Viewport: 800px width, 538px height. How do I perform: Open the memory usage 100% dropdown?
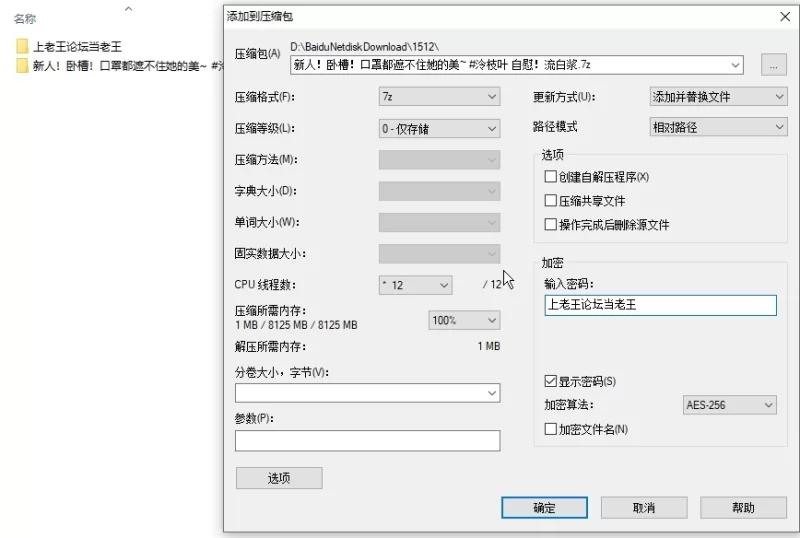pos(464,321)
